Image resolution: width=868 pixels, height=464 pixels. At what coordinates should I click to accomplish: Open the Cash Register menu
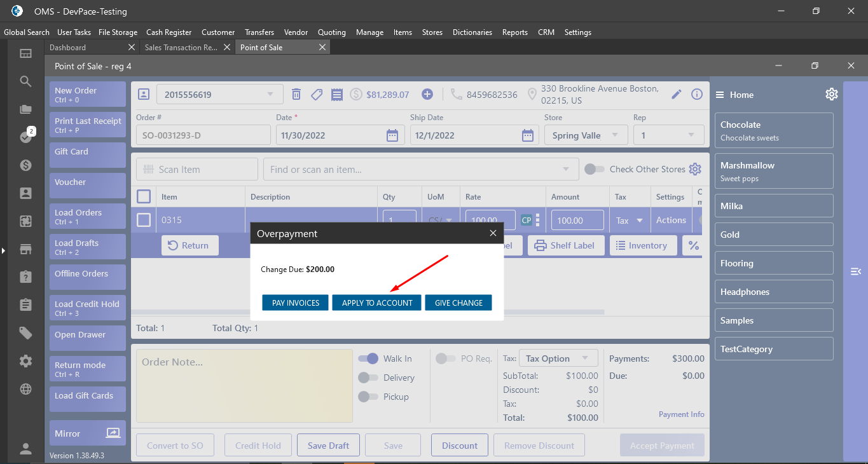[169, 32]
